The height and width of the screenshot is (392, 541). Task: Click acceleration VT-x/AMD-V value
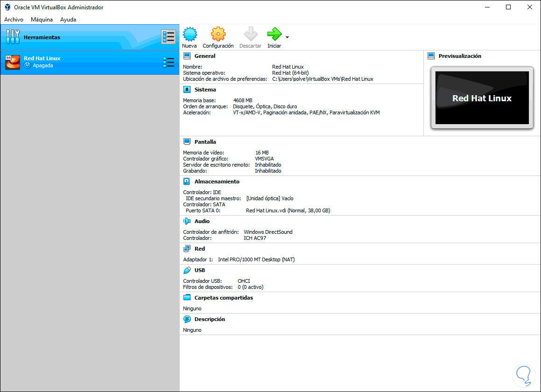306,112
